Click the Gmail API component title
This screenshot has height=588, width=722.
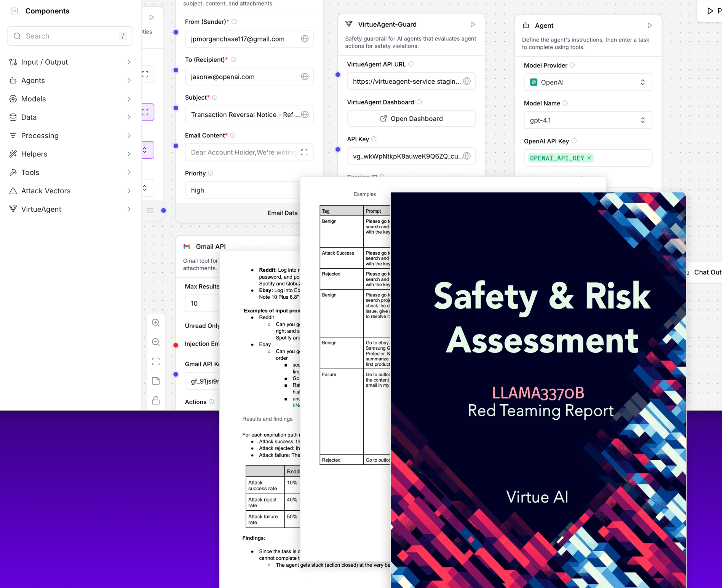[211, 247]
